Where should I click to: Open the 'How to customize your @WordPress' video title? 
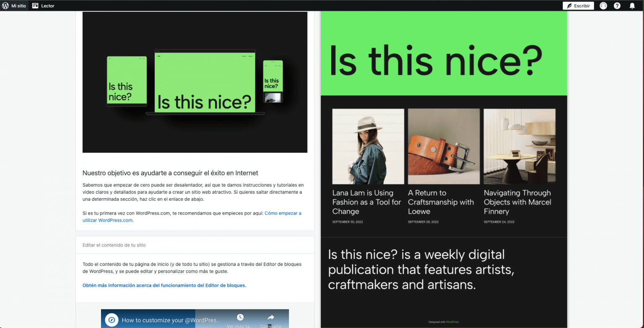171,320
